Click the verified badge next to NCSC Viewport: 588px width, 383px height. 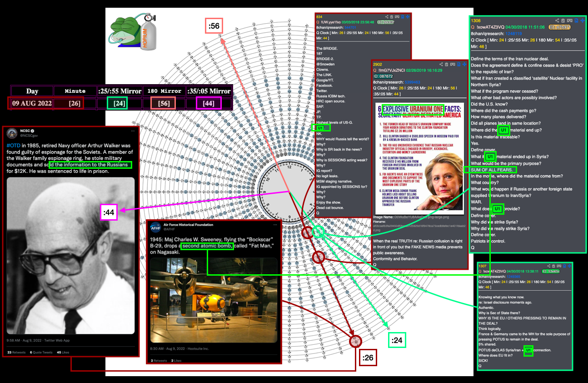[x=32, y=130]
